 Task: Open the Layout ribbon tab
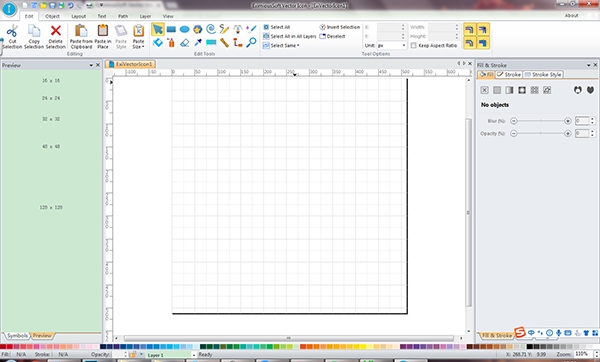pos(78,16)
